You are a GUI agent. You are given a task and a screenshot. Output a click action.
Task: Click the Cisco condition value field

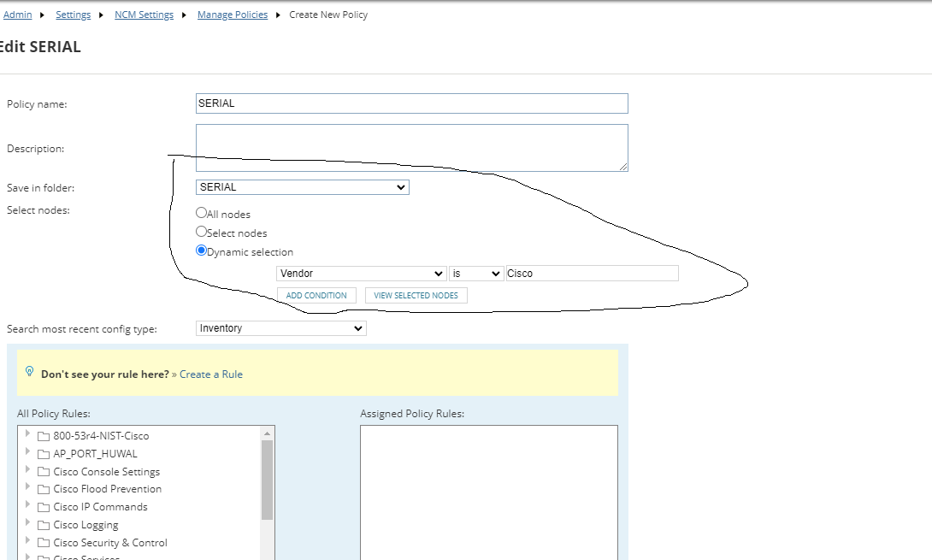click(592, 274)
